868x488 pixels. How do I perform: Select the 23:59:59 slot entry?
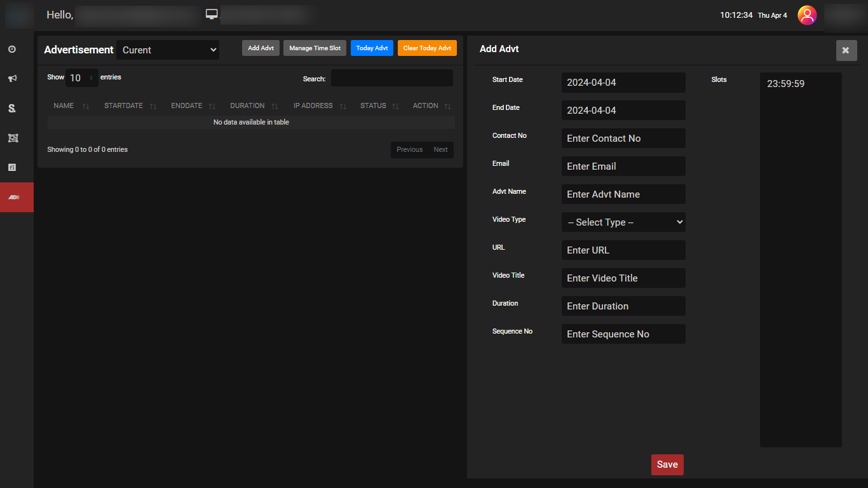(x=786, y=84)
